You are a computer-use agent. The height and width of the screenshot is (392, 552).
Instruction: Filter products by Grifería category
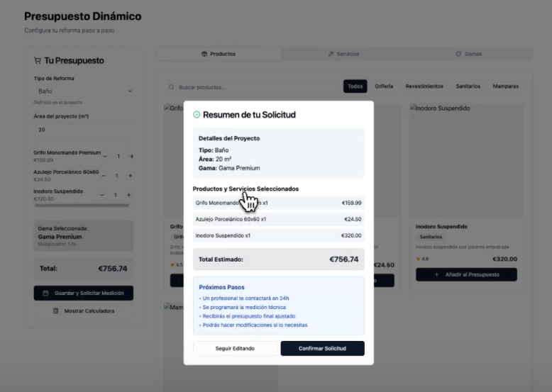point(384,86)
